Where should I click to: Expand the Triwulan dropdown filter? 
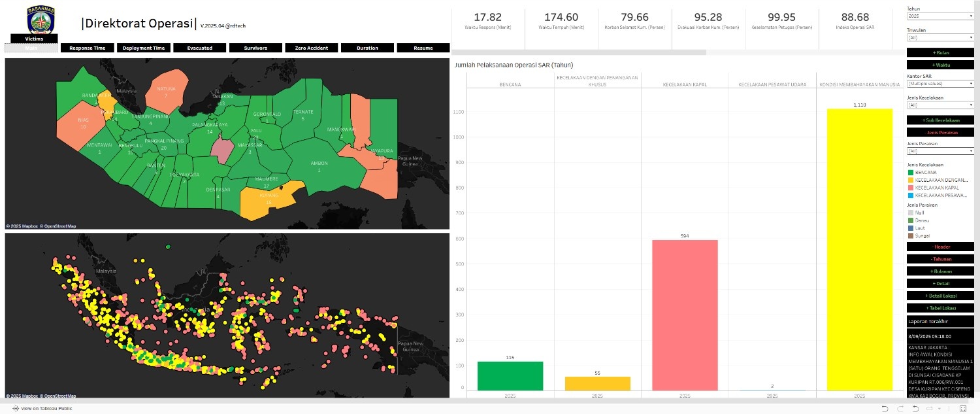coord(940,37)
